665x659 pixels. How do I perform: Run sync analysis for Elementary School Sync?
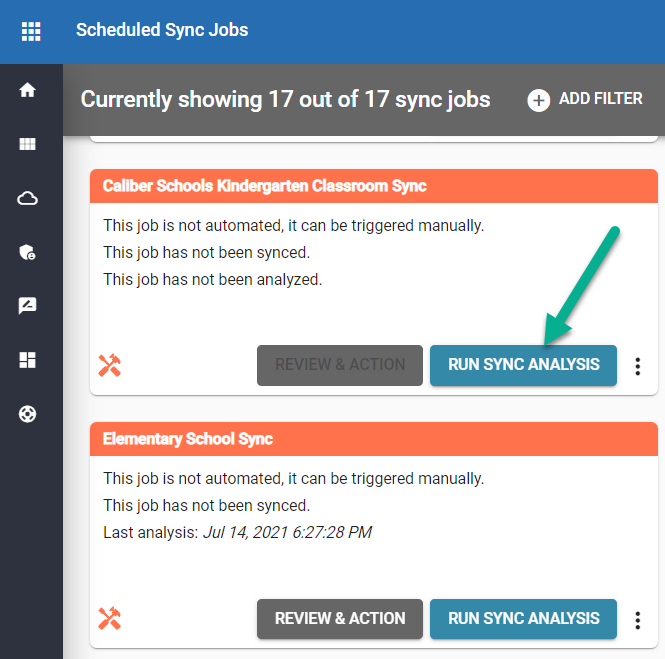tap(523, 618)
